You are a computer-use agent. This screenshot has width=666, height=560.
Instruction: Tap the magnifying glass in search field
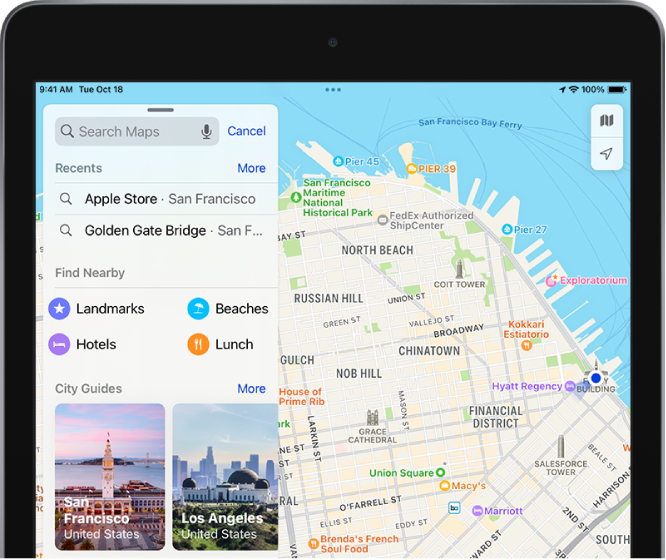67,131
